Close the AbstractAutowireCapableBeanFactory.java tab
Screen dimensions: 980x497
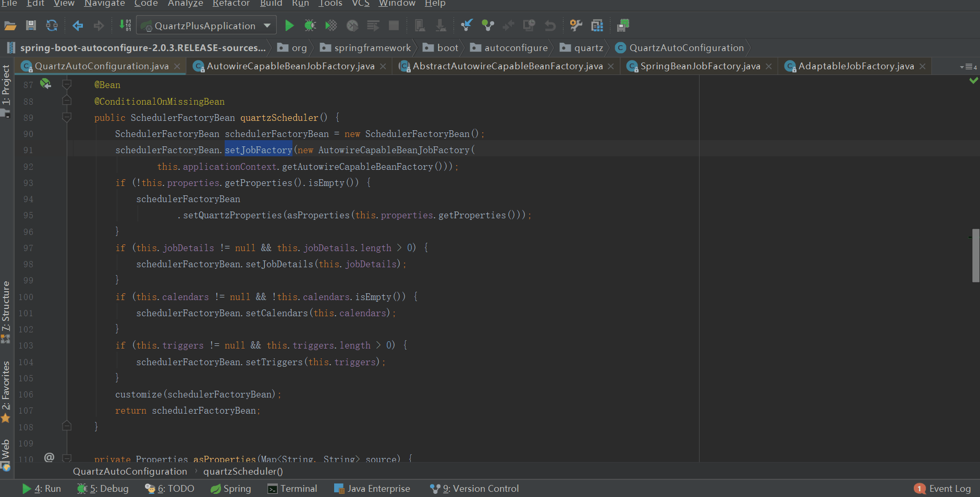point(611,66)
